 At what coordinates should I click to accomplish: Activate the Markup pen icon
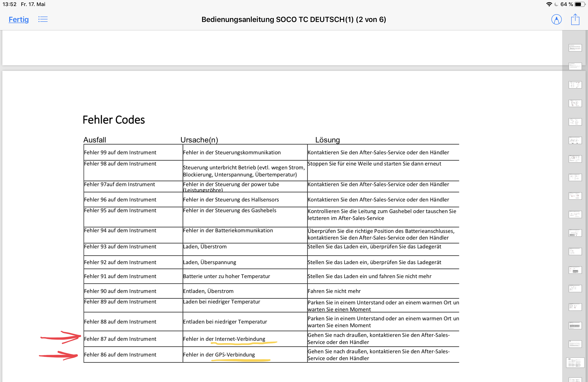556,19
